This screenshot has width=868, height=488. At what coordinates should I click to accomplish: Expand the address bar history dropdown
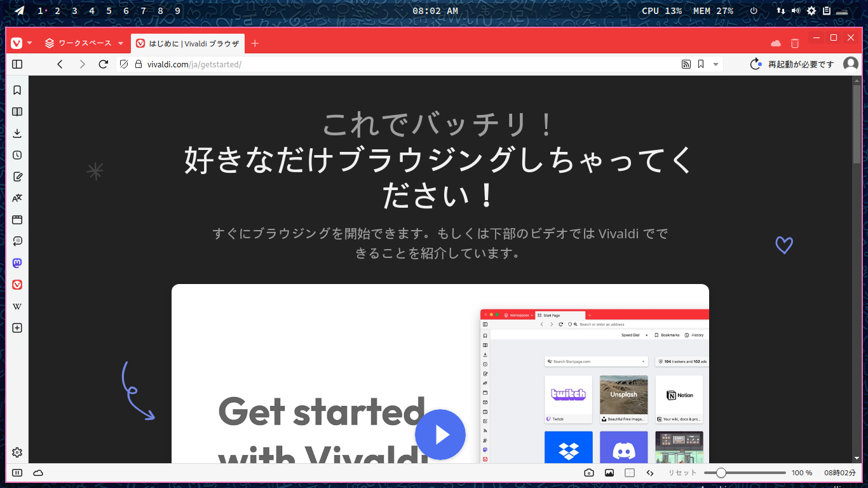[x=716, y=64]
